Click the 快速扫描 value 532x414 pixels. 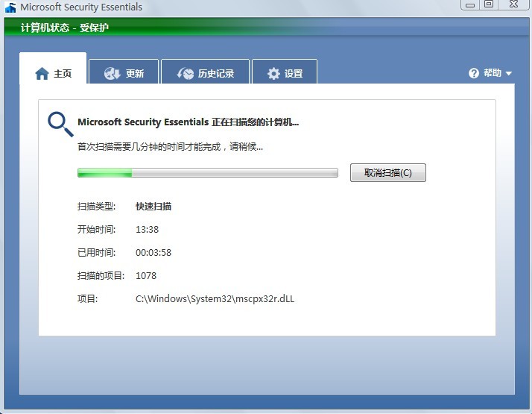coord(153,207)
